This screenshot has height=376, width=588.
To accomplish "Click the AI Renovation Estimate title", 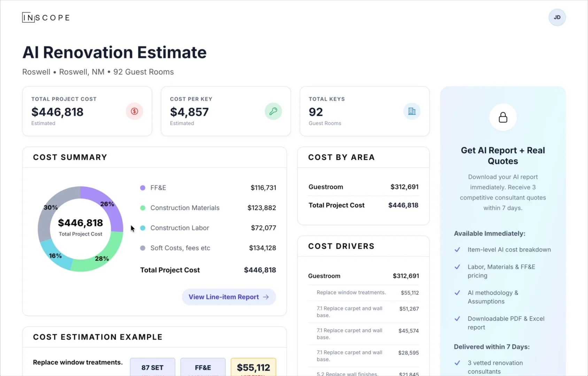I will point(115,53).
